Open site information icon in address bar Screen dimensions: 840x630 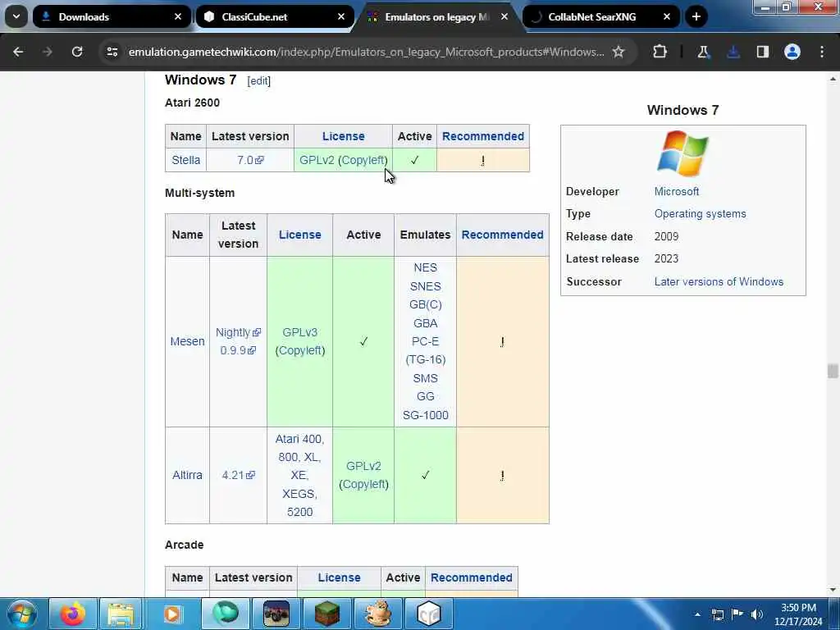(x=112, y=52)
